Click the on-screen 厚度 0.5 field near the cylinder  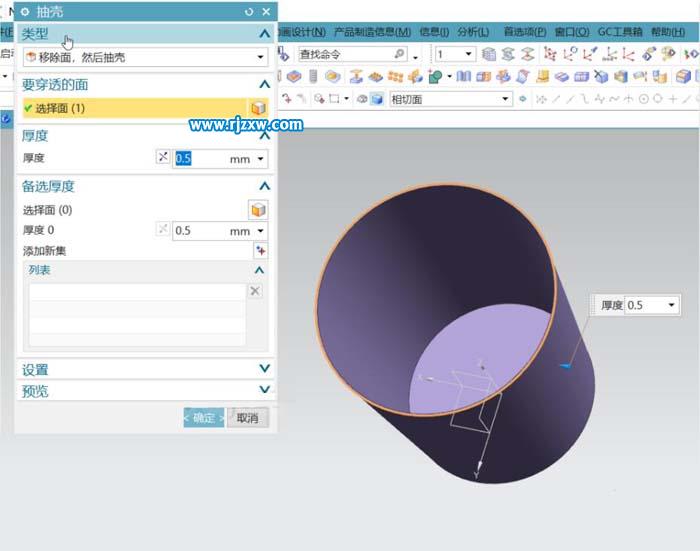coord(650,305)
